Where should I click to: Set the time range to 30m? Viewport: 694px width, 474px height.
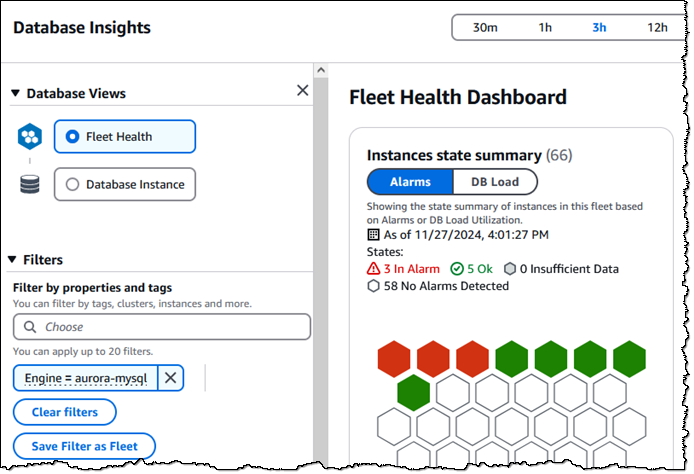pos(485,27)
